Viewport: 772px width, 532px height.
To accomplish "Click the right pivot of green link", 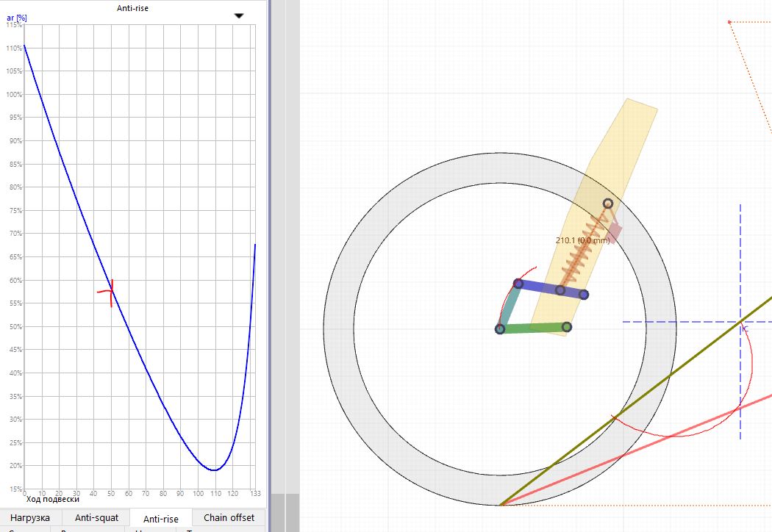I will click(567, 327).
